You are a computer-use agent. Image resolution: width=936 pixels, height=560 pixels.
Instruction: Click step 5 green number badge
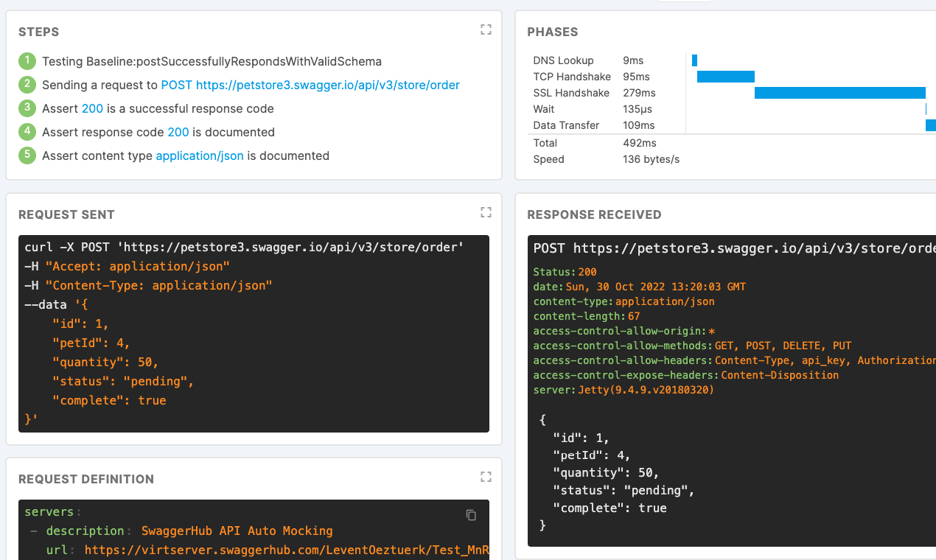pos(27,155)
